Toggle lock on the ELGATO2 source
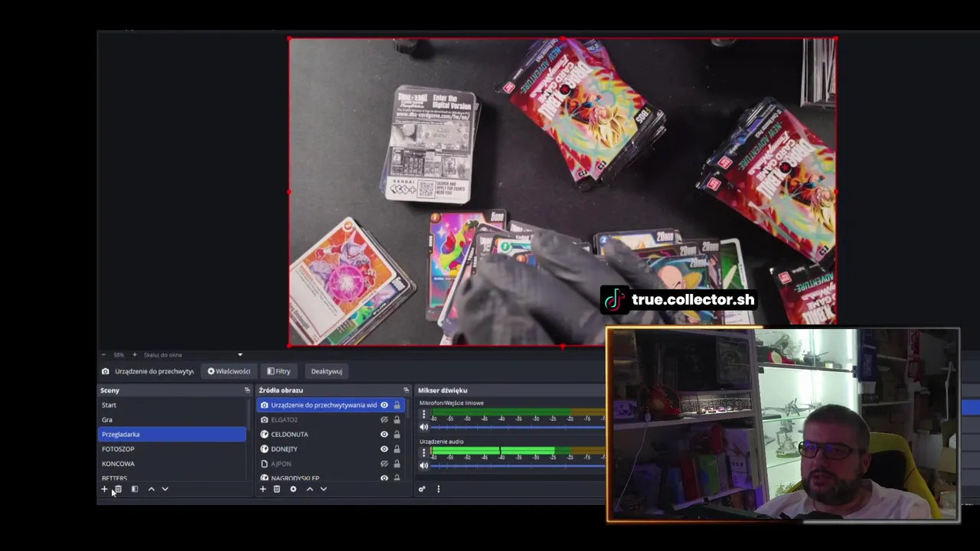This screenshot has width=980, height=551. [397, 419]
